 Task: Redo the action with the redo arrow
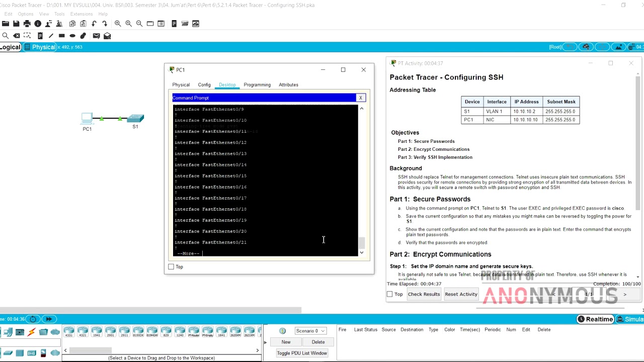[x=105, y=24]
